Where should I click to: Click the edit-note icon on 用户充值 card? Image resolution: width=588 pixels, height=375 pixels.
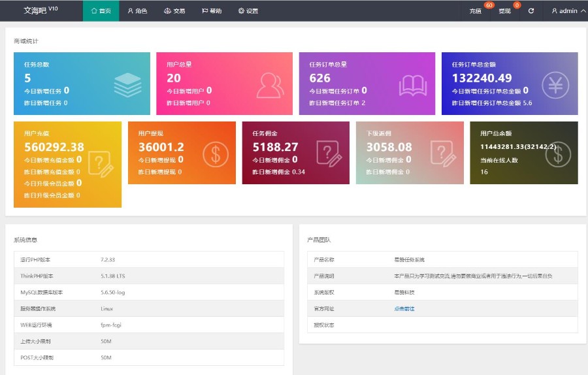click(101, 163)
